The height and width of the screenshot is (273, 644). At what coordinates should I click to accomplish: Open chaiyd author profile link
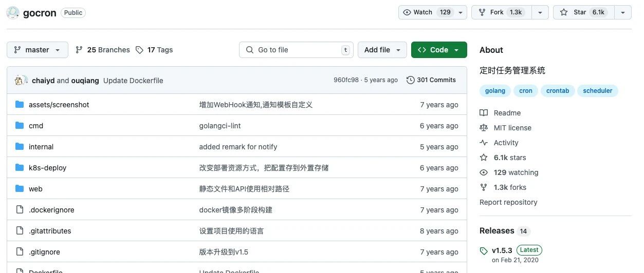[x=43, y=81]
